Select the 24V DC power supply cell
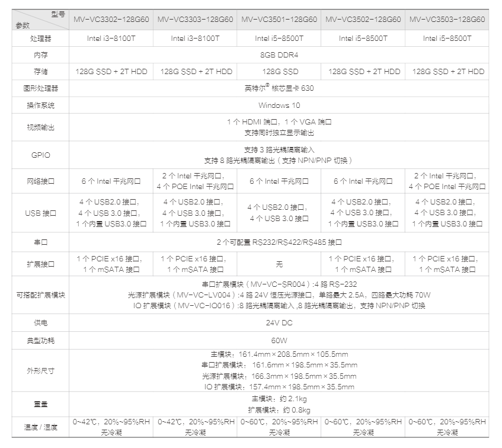 [279, 323]
